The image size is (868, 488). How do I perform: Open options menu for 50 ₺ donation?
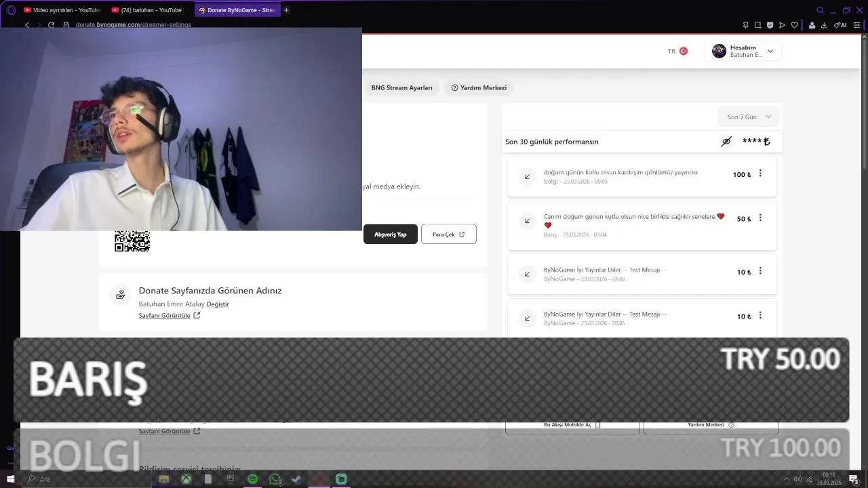pyautogui.click(x=760, y=218)
